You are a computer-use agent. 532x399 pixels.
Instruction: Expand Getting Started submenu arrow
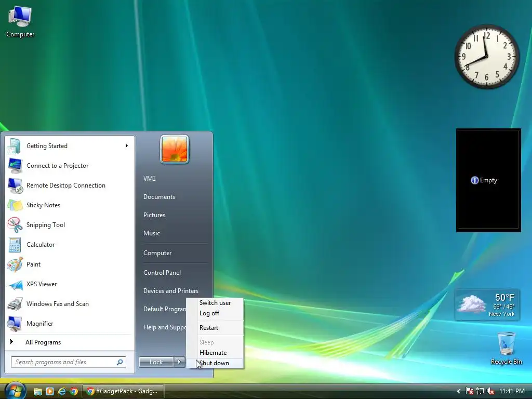tap(127, 146)
